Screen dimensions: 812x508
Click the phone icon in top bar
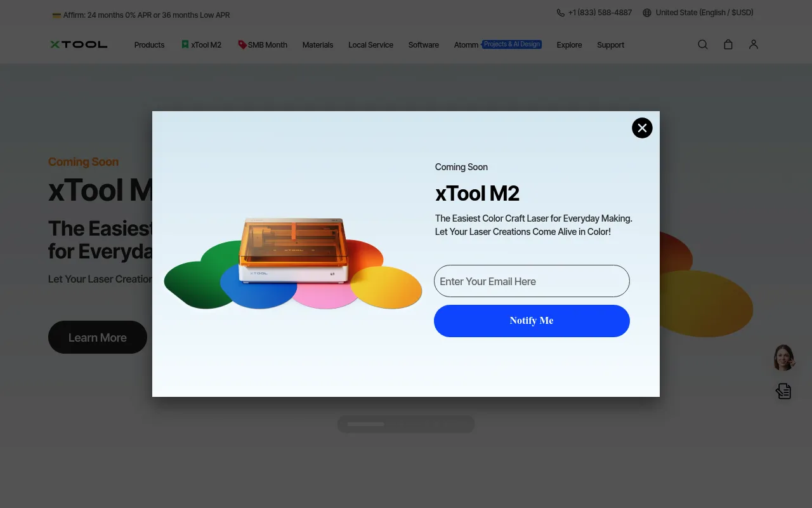pyautogui.click(x=560, y=13)
